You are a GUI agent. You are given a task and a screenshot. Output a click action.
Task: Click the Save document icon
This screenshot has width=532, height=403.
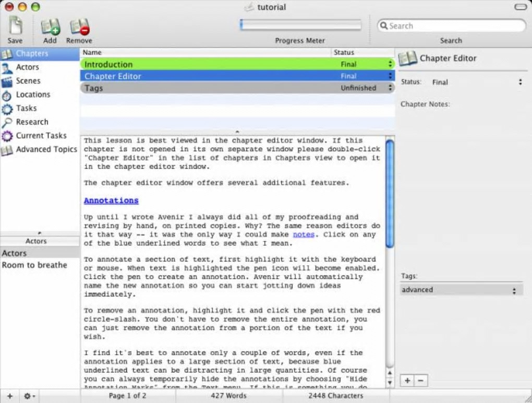(x=15, y=26)
